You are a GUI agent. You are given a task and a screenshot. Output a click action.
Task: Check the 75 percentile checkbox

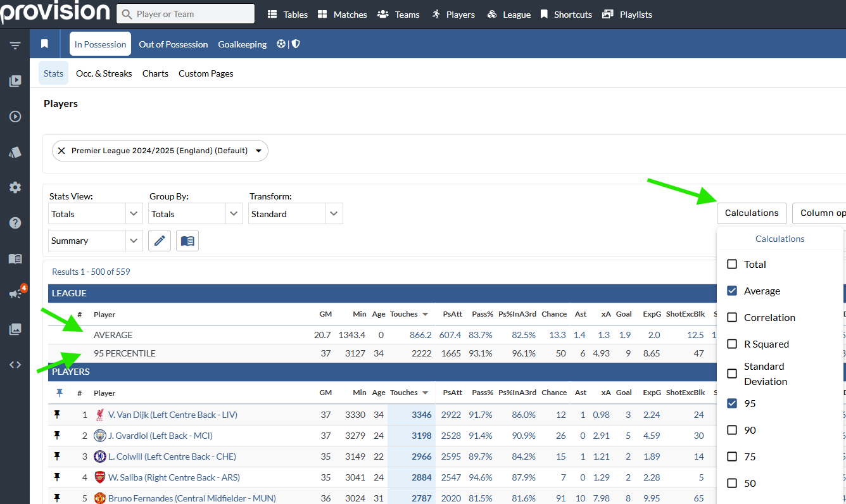[732, 457]
